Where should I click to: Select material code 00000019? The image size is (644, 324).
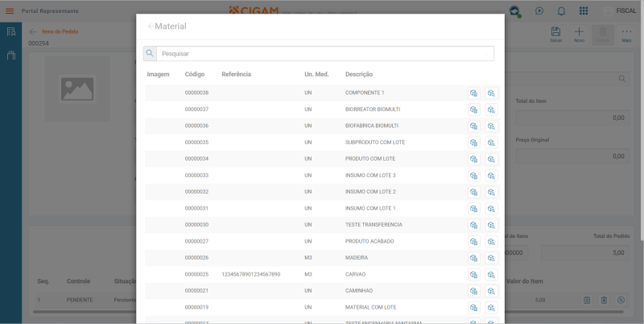196,307
